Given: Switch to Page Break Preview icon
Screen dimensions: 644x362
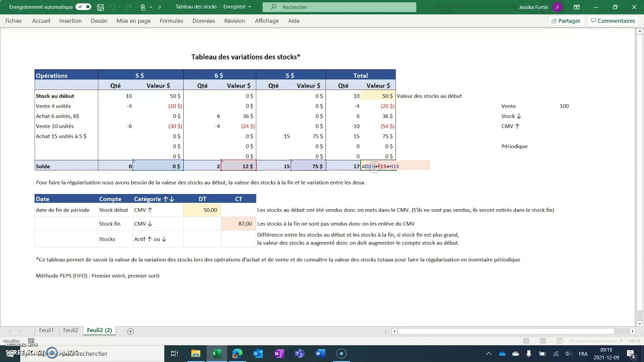Looking at the screenshot, I should pos(560,341).
